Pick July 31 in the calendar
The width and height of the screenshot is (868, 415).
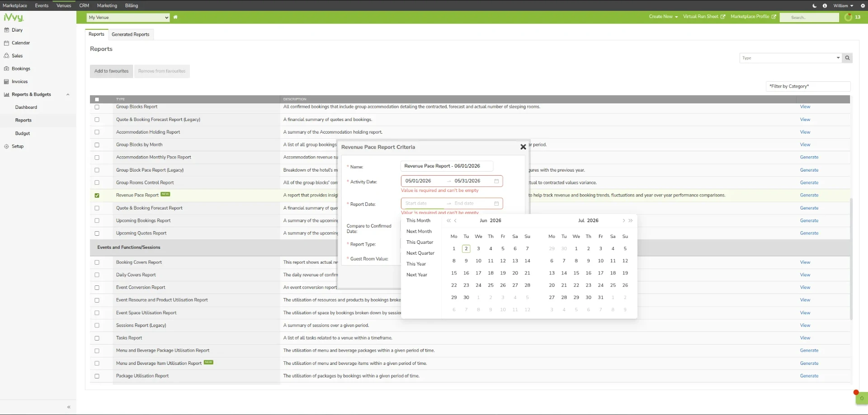coord(600,298)
